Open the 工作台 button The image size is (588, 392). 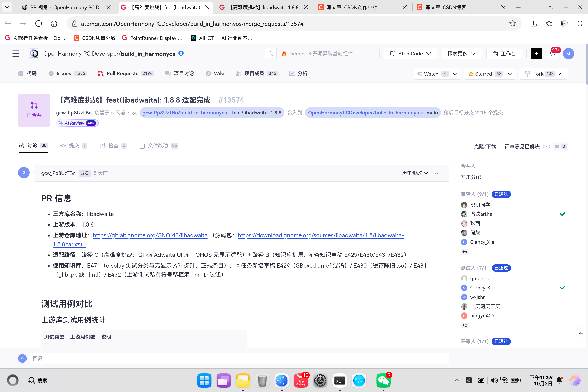(504, 54)
